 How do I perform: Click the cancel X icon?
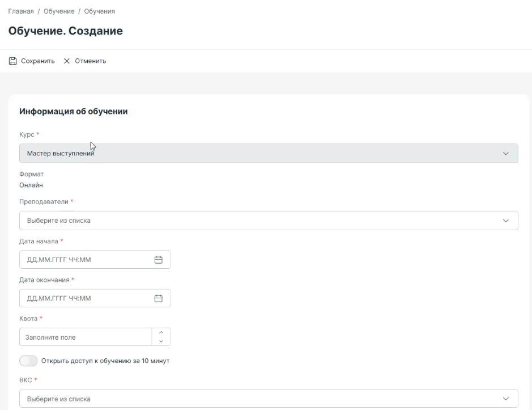[67, 61]
